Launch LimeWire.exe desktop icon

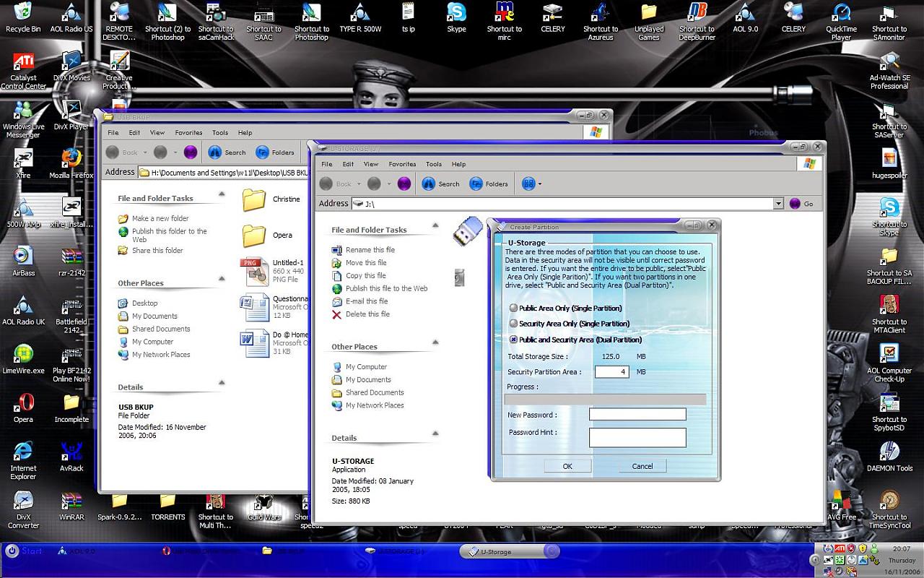(x=23, y=359)
